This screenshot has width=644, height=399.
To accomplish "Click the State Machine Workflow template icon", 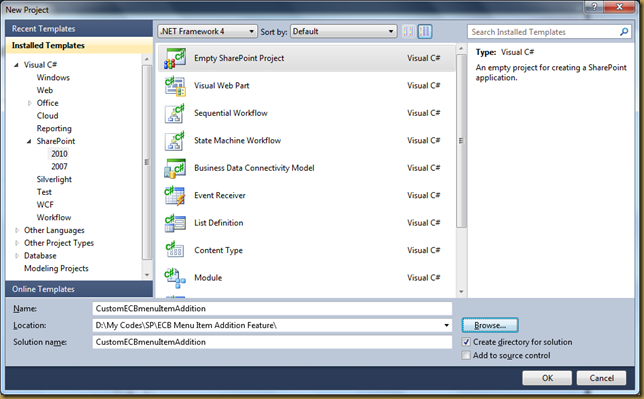I will (175, 141).
